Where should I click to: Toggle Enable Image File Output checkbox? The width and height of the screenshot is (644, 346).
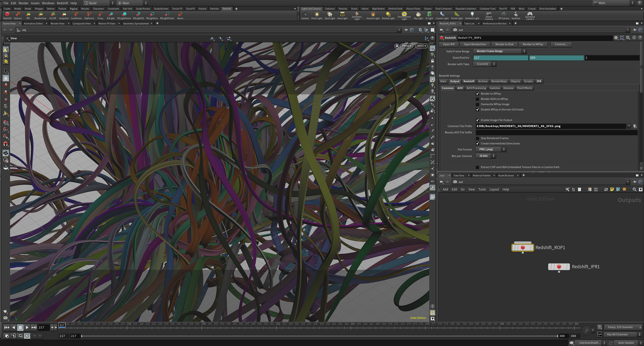point(478,120)
